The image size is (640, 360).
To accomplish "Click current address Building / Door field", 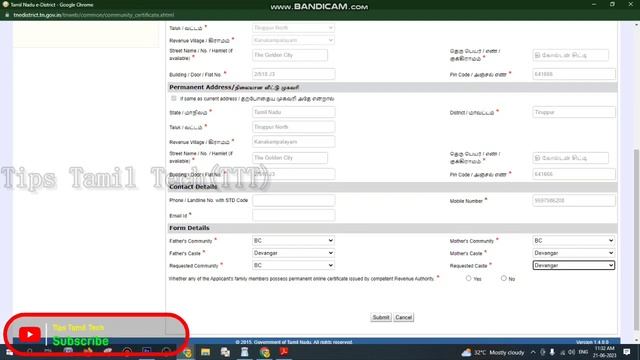I will pyautogui.click(x=293, y=74).
